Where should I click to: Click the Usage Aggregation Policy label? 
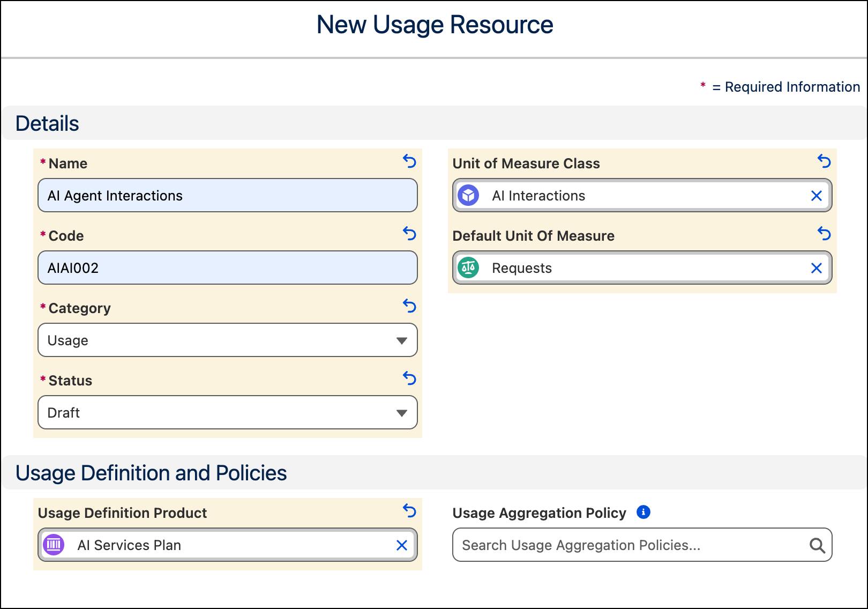539,513
